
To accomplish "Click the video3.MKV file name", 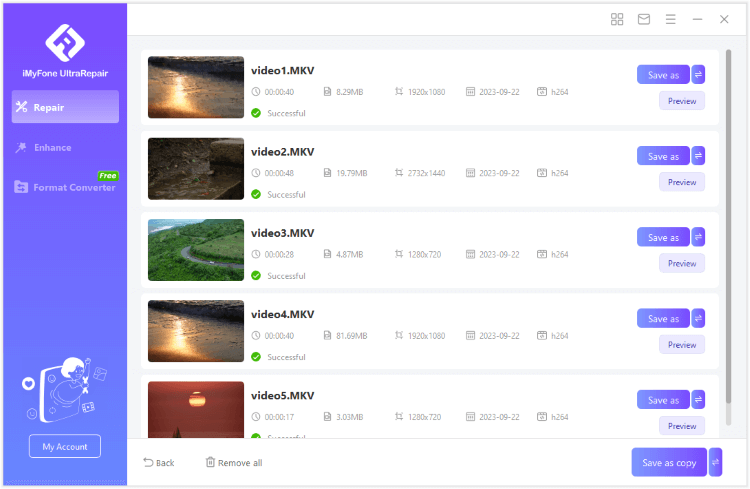I will tap(283, 233).
